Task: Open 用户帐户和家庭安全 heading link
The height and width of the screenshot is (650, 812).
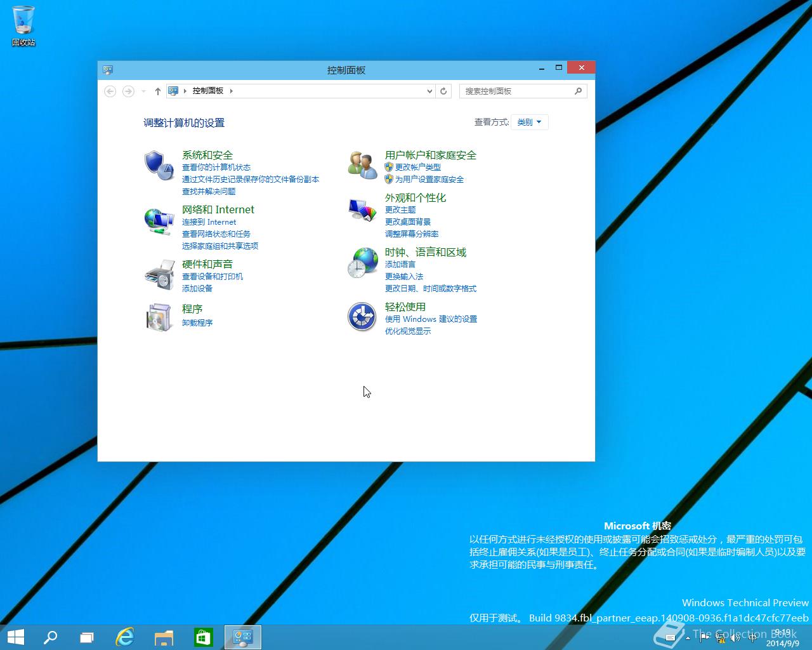Action: tap(431, 155)
